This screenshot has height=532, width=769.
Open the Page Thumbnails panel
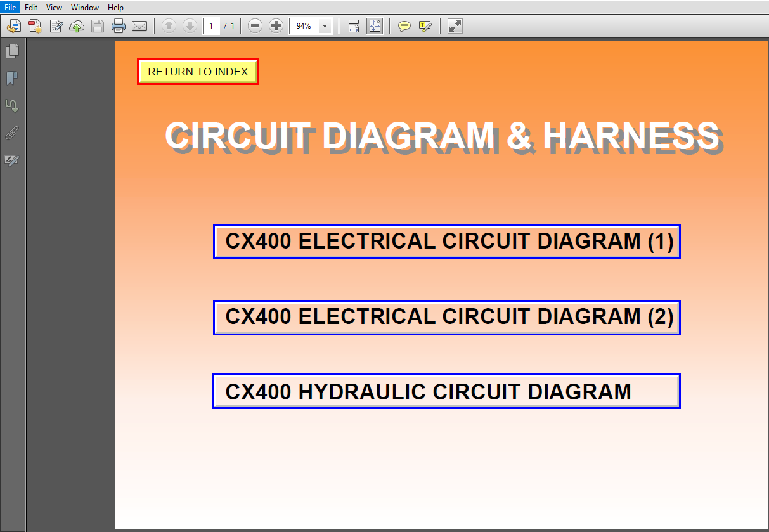[12, 51]
